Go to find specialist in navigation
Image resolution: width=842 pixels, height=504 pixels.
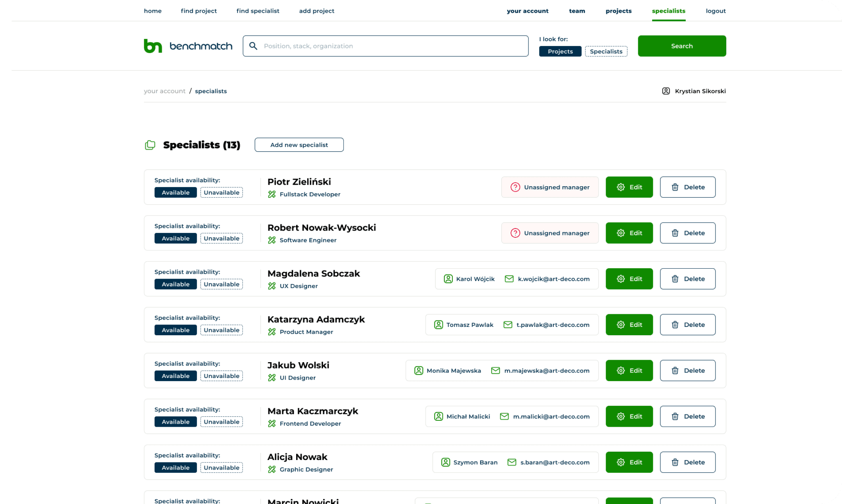coord(258,11)
